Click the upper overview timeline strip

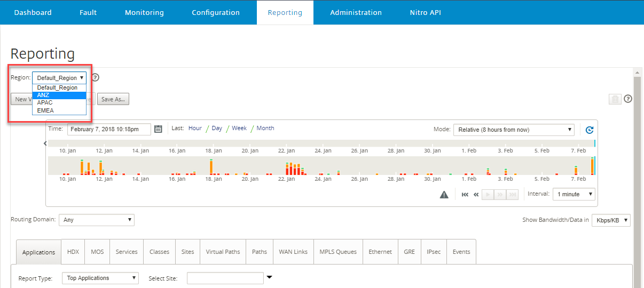(x=321, y=143)
